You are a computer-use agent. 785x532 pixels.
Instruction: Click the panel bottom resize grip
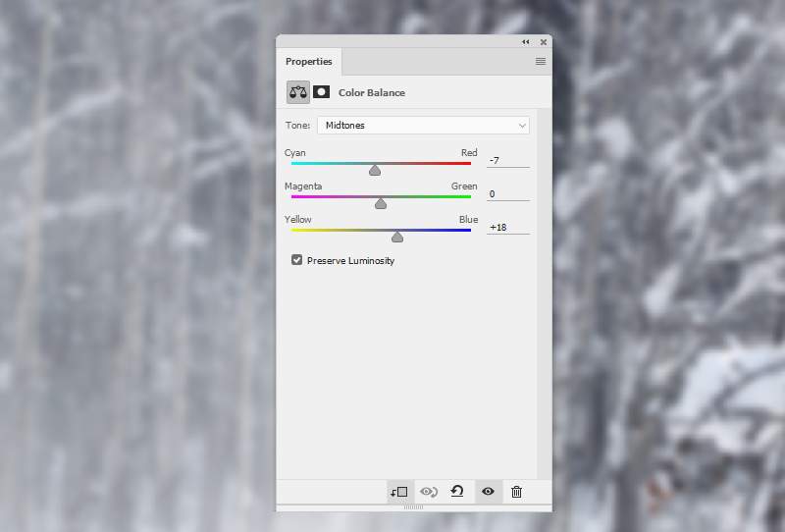(413, 507)
